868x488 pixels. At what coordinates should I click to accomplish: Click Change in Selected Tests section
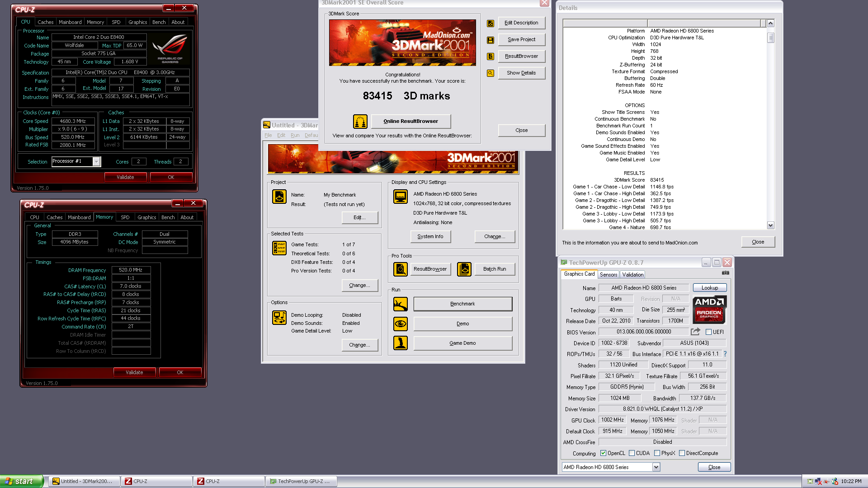[x=360, y=286]
